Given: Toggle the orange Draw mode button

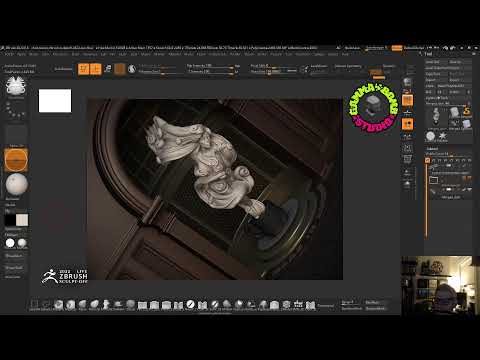Looking at the screenshot, I should point(95,69).
